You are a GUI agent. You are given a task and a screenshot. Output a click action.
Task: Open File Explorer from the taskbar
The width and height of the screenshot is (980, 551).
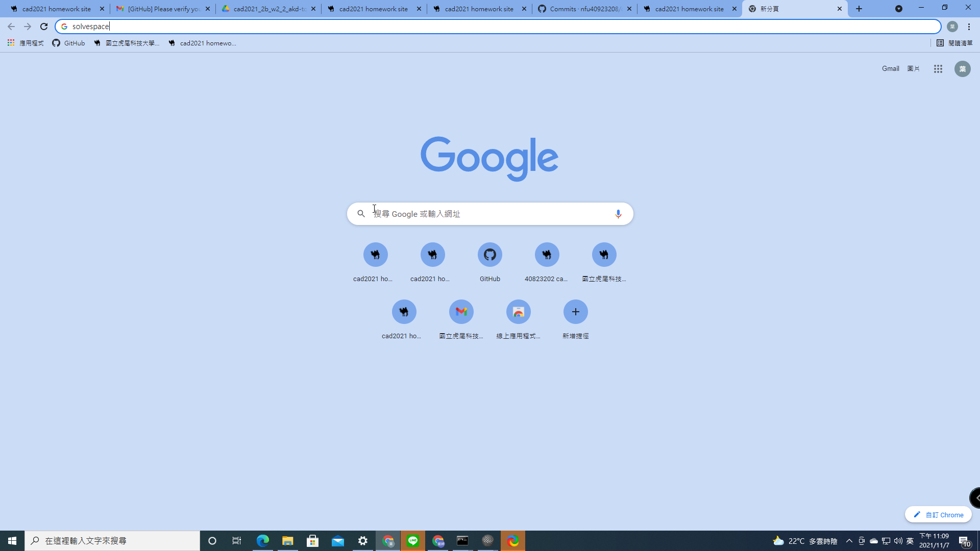[x=287, y=541]
